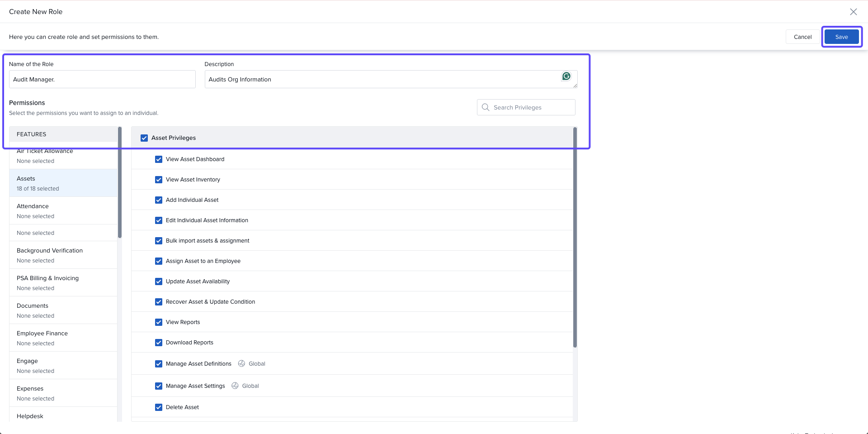Image resolution: width=868 pixels, height=434 pixels.
Task: Disable Bulk import assets & assignment
Action: 159,241
